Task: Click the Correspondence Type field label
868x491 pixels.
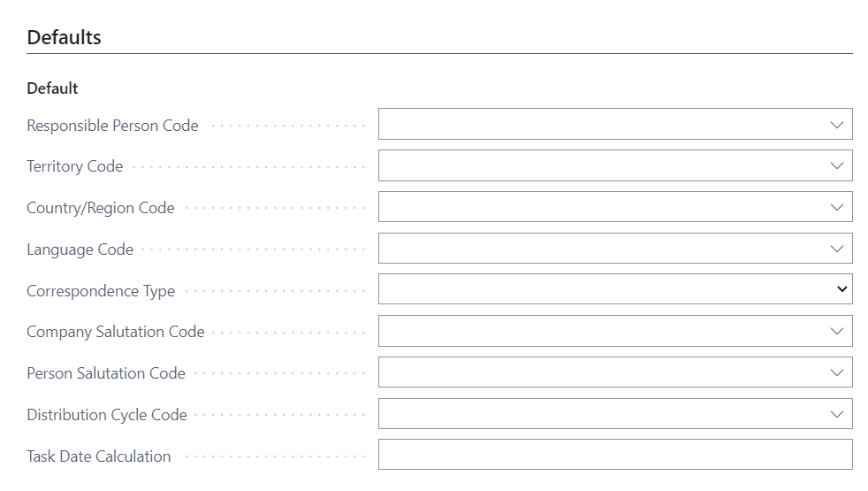Action: pyautogui.click(x=101, y=291)
